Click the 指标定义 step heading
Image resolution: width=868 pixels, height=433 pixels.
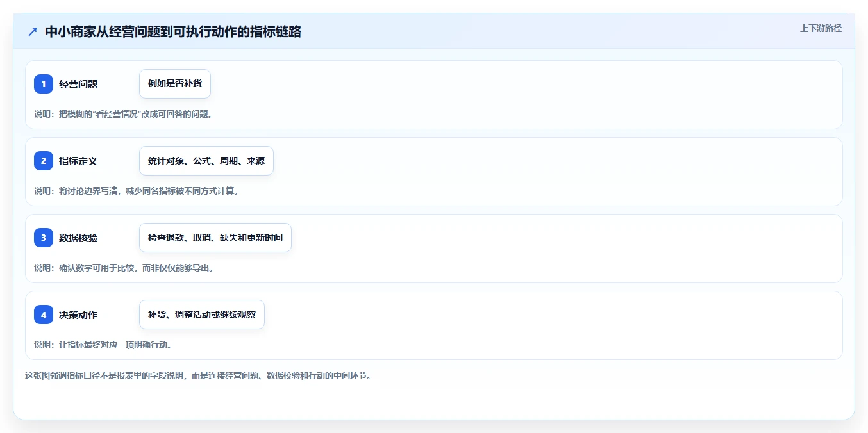point(78,161)
